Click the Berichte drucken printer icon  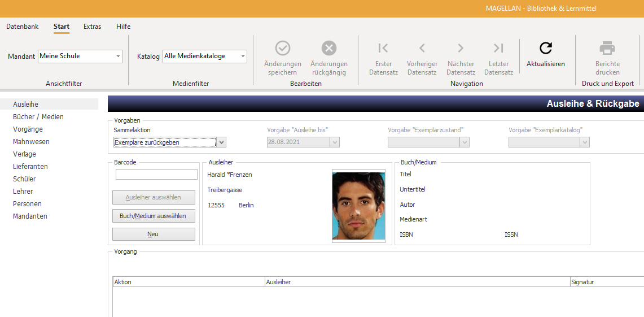[607, 48]
